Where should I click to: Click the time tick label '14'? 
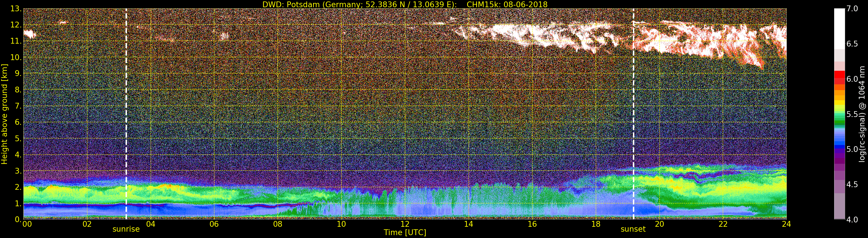coord(468,224)
